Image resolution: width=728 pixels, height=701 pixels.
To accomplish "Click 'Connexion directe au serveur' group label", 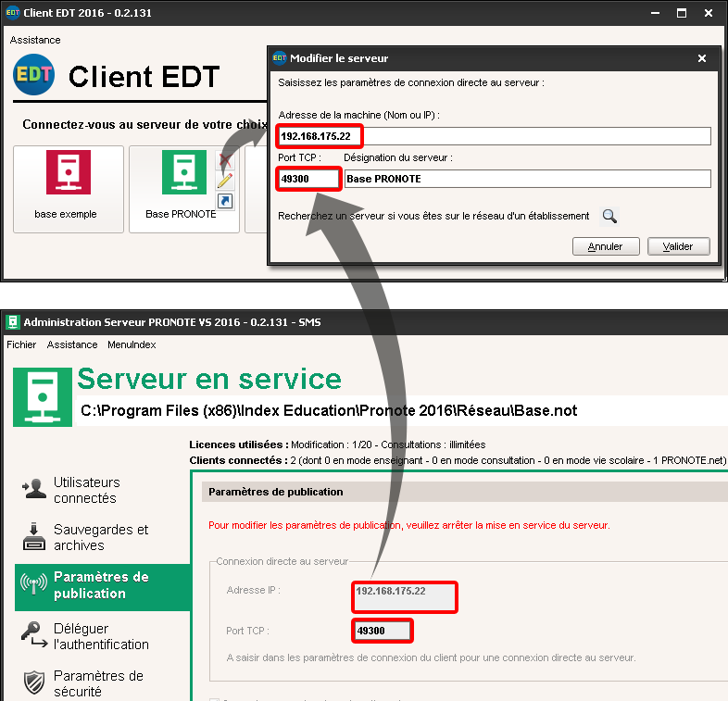I will [282, 561].
